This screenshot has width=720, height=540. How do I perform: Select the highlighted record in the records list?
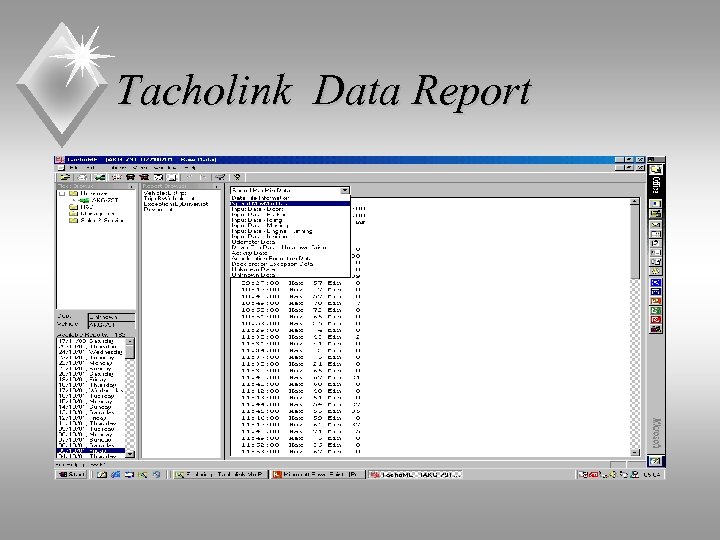(x=91, y=451)
